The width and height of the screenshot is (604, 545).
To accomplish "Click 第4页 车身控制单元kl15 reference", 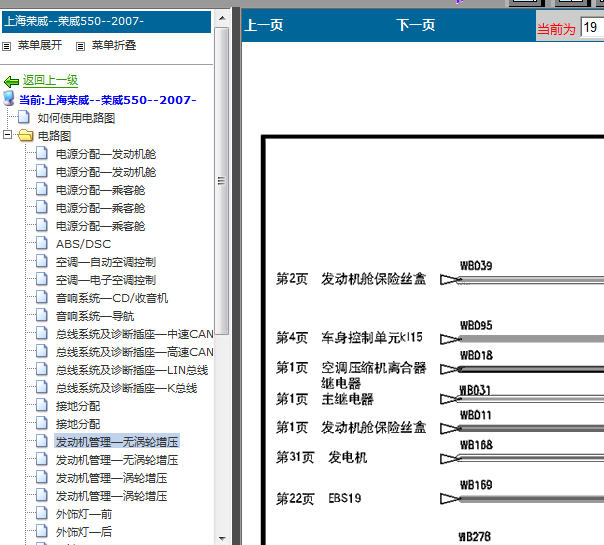I will (x=349, y=338).
